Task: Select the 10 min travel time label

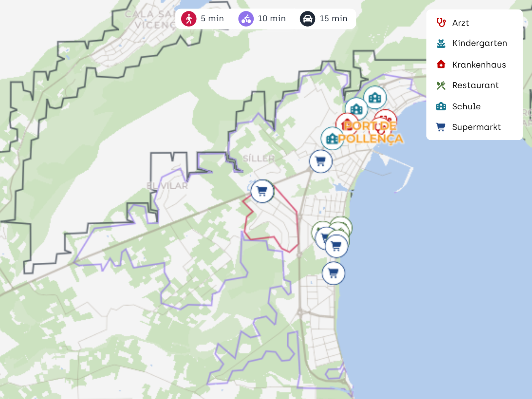Action: pyautogui.click(x=272, y=19)
